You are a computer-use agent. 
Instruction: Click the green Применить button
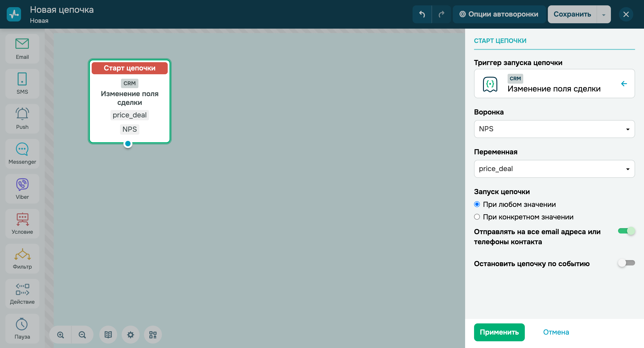[x=499, y=332]
